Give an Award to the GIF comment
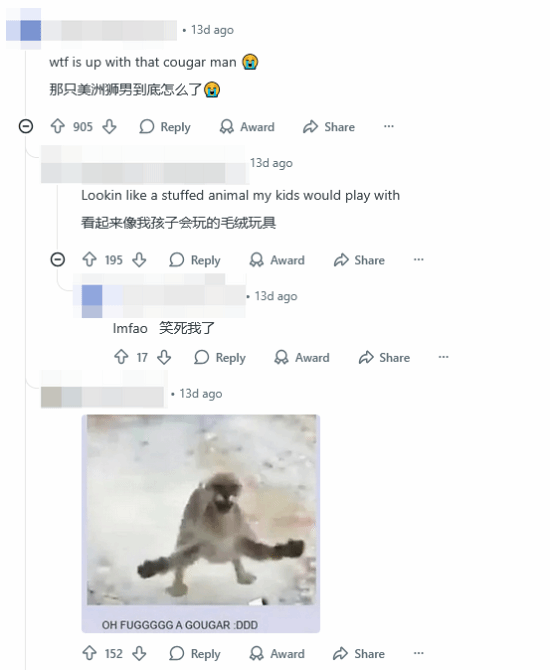The height and width of the screenshot is (670, 550). point(277,654)
